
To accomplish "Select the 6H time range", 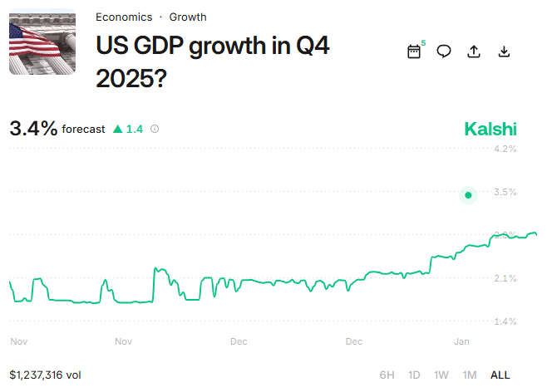I will (x=387, y=375).
